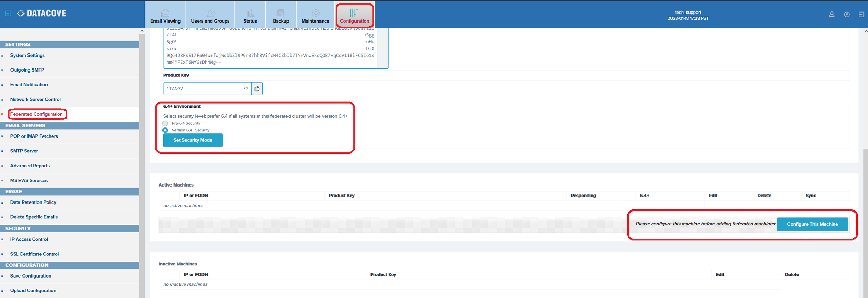
Task: Go to SSL Certificate Control settings
Action: 34,254
